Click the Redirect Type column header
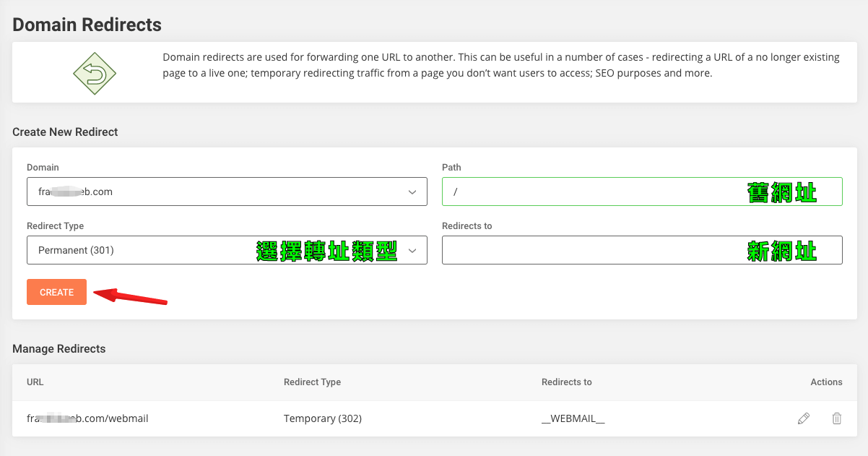Viewport: 868px width, 456px height. (x=312, y=382)
